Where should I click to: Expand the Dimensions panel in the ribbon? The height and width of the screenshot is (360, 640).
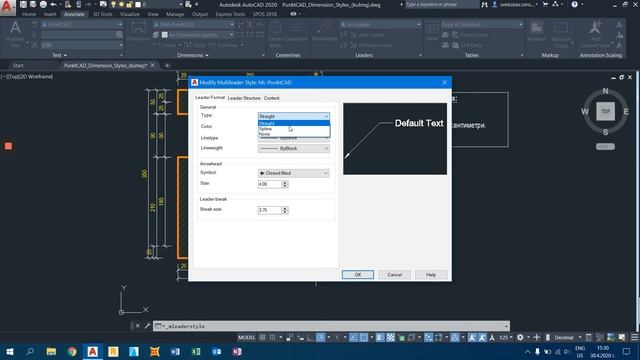tap(193, 55)
